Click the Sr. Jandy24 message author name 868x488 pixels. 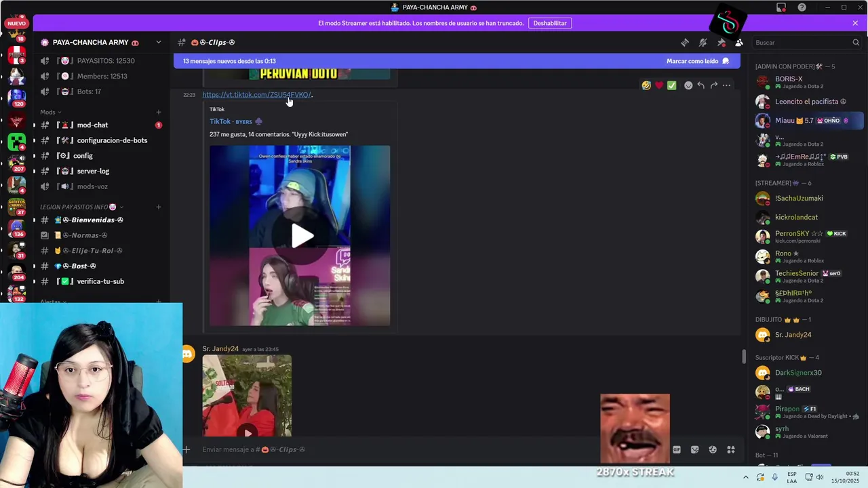[220, 348]
